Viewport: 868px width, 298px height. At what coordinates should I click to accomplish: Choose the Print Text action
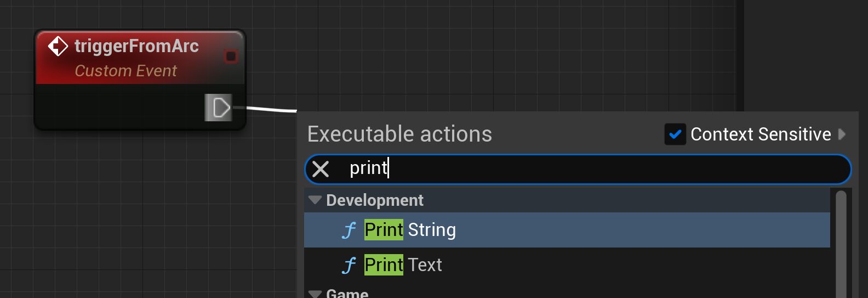pyautogui.click(x=403, y=265)
